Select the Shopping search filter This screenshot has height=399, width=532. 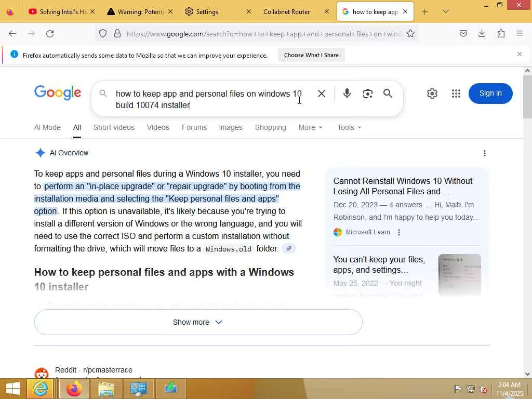click(x=270, y=128)
